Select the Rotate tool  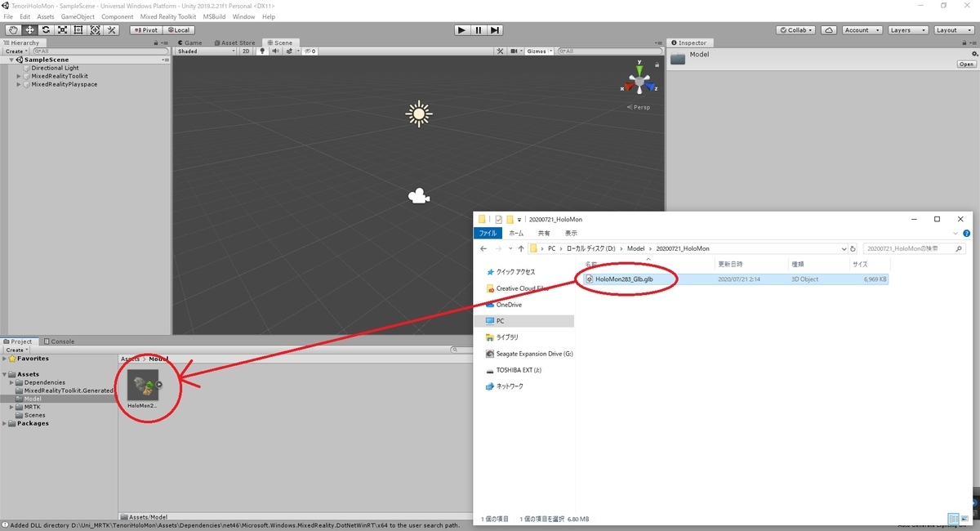pos(46,30)
